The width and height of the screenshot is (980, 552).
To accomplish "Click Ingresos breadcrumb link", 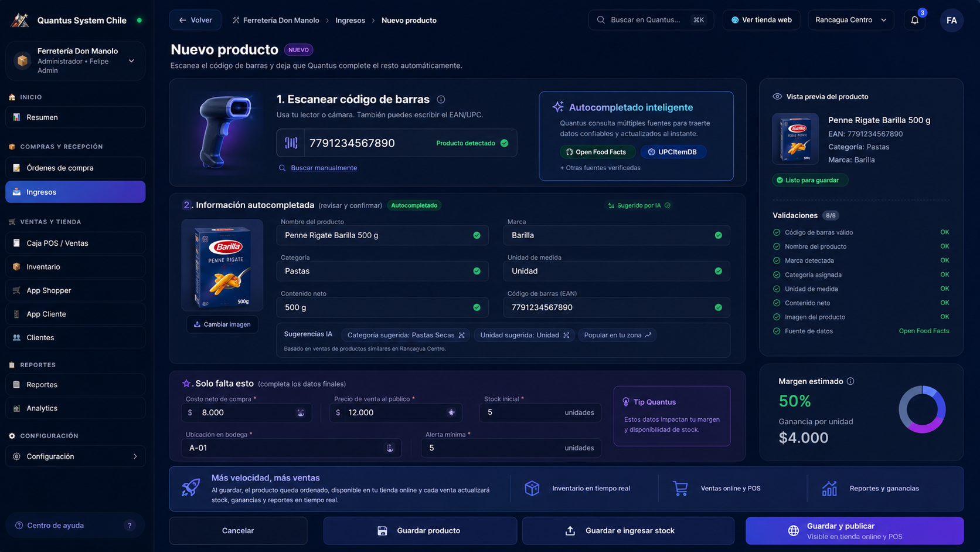I will click(350, 20).
